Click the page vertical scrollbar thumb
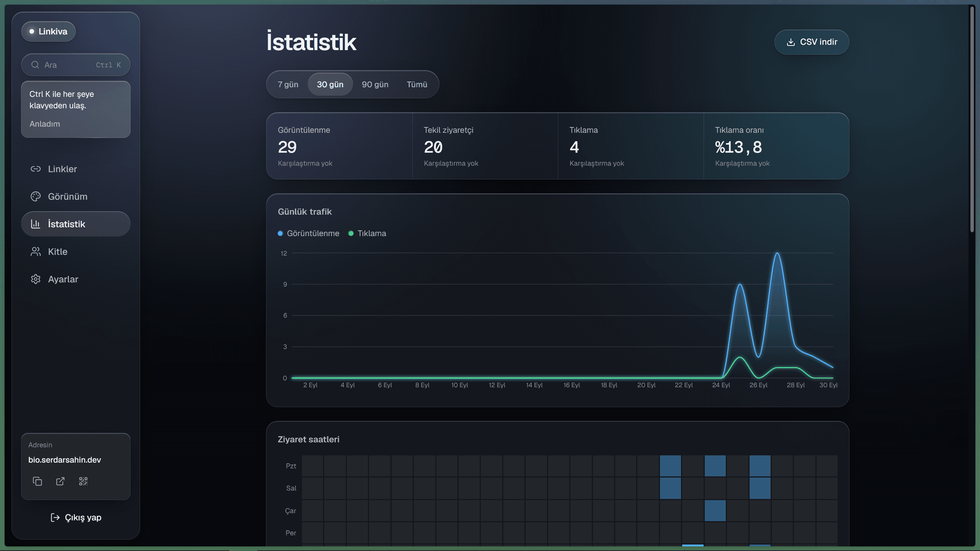Viewport: 980px width, 551px height. coord(972,119)
